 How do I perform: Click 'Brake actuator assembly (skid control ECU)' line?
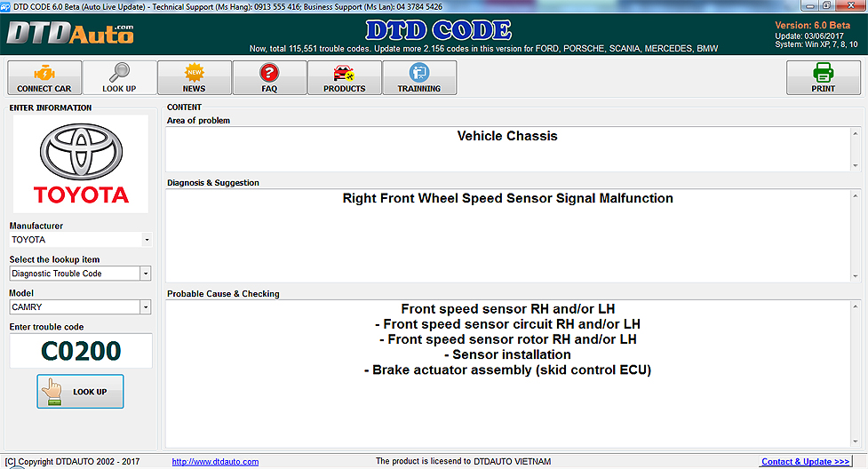[x=507, y=370]
